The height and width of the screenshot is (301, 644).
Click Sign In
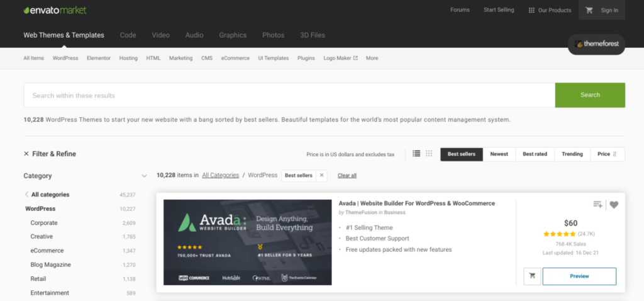609,10
